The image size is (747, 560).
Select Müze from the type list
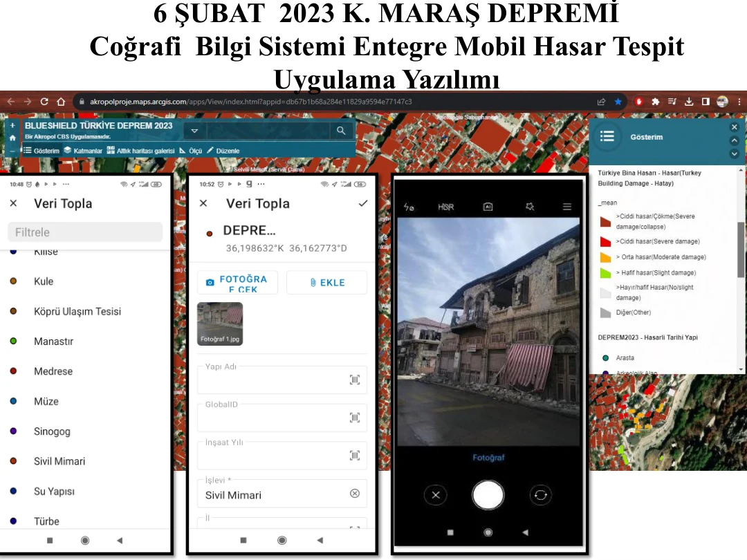pos(46,402)
